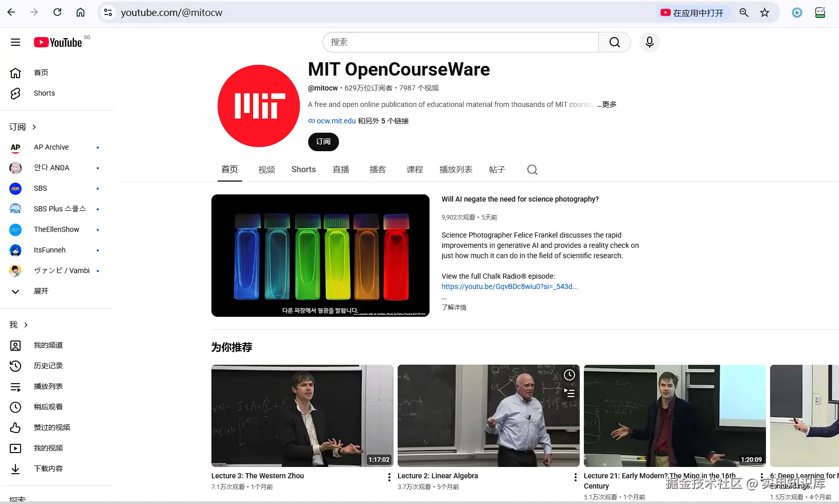Open 赞过的视频 liked videos
This screenshot has width=839, height=504.
click(x=57, y=427)
